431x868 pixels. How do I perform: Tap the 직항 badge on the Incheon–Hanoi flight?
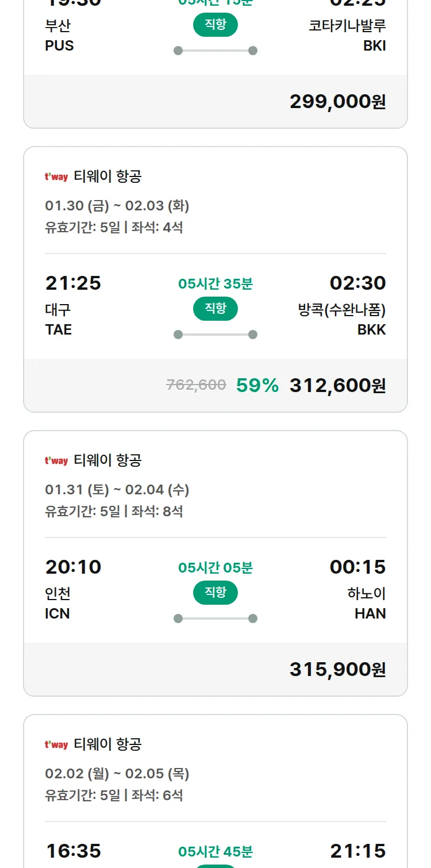[x=215, y=593]
